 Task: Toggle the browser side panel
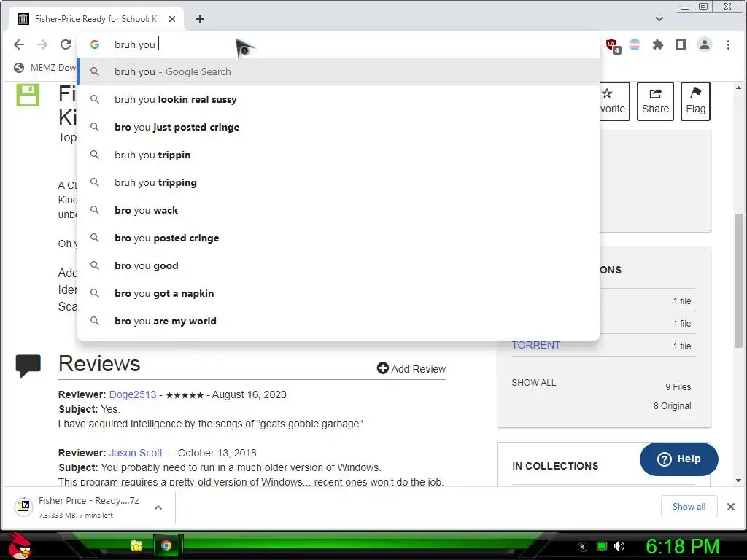tap(681, 44)
